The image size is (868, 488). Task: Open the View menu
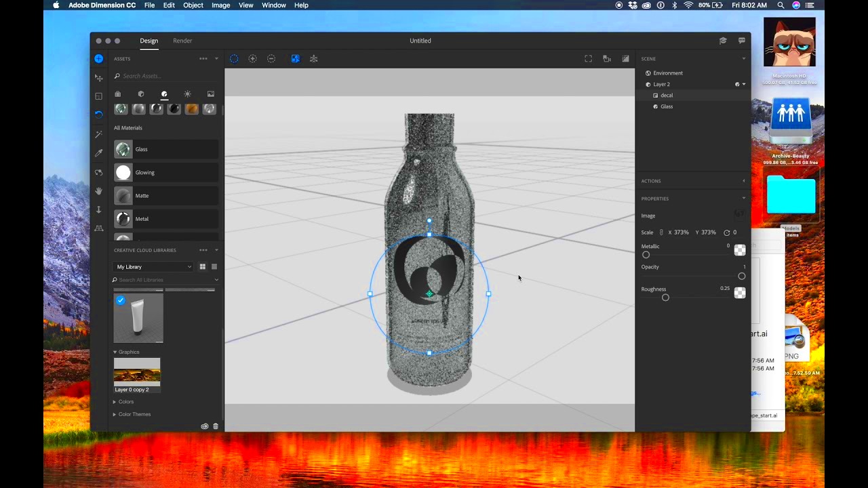(246, 5)
